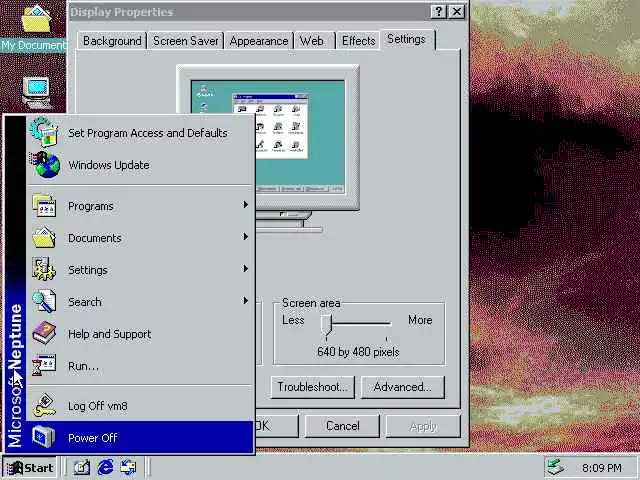Click the Programs folder icon
Viewport: 640px width, 480px height.
pyautogui.click(x=44, y=205)
